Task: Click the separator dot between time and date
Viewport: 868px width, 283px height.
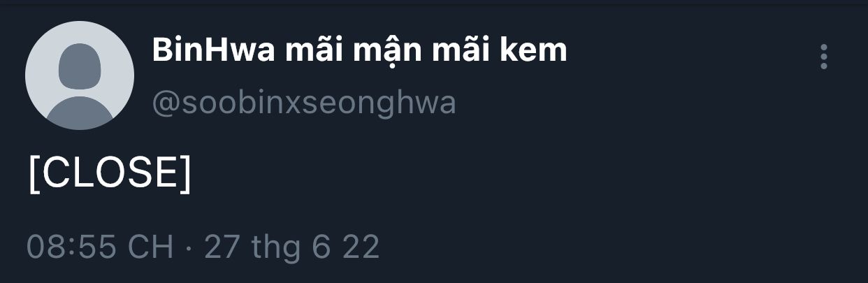Action: pyautogui.click(x=189, y=248)
